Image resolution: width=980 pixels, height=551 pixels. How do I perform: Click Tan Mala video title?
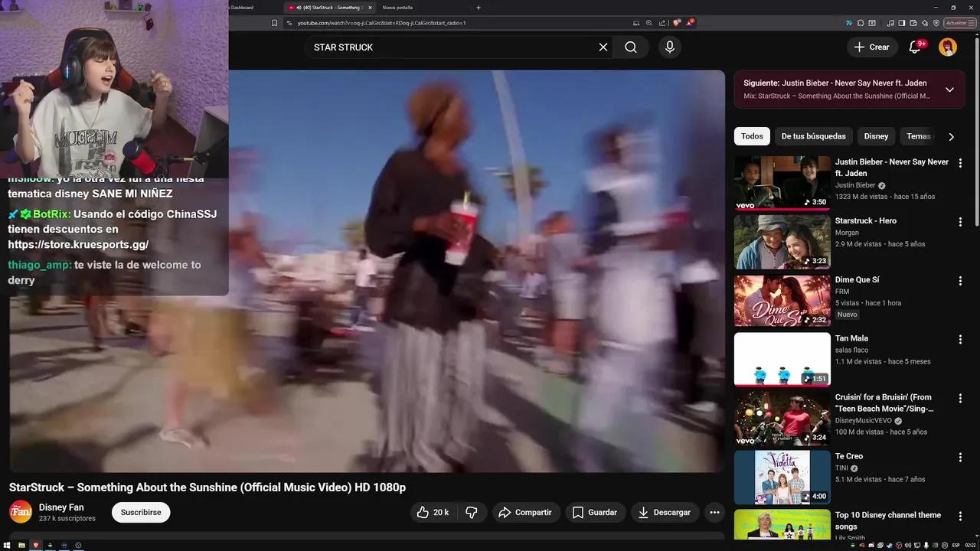[851, 338]
